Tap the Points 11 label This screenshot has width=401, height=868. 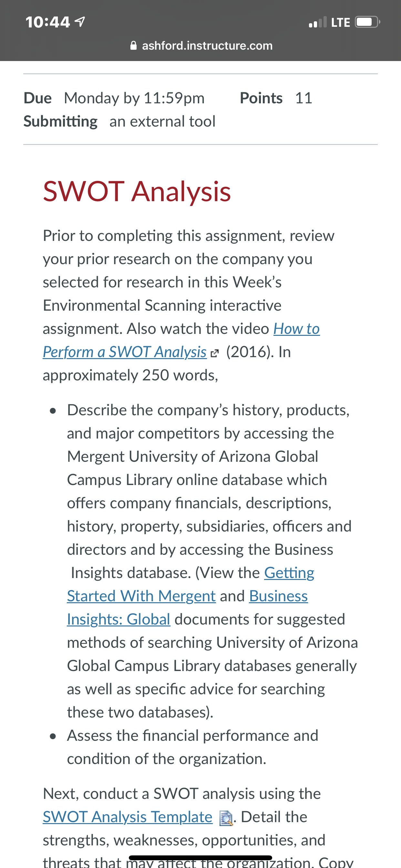[276, 98]
